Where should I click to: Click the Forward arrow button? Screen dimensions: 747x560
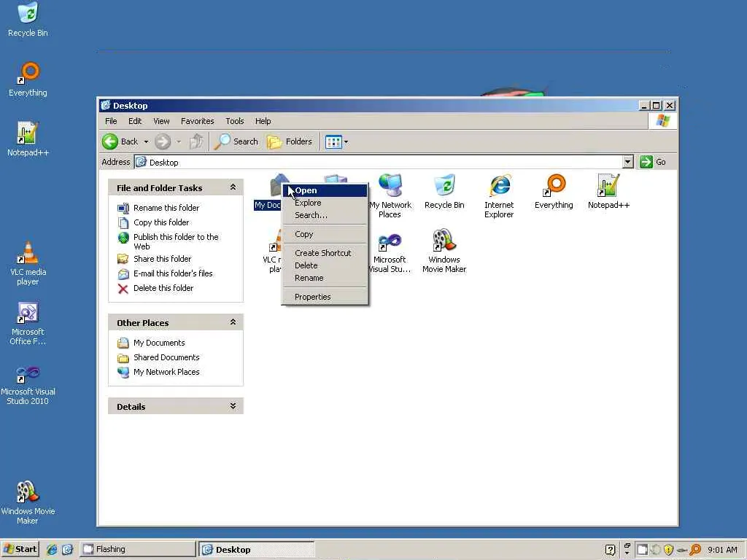point(163,141)
